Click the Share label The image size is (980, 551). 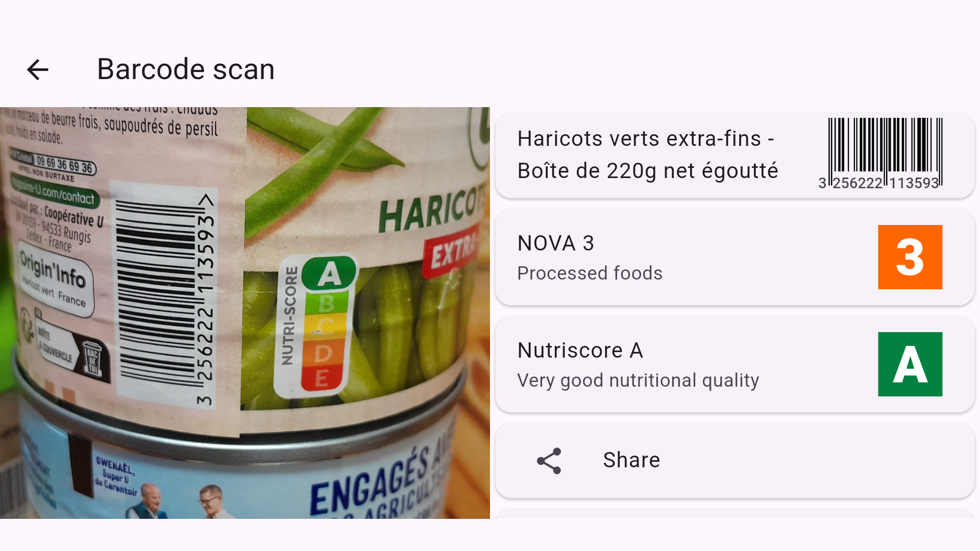631,460
